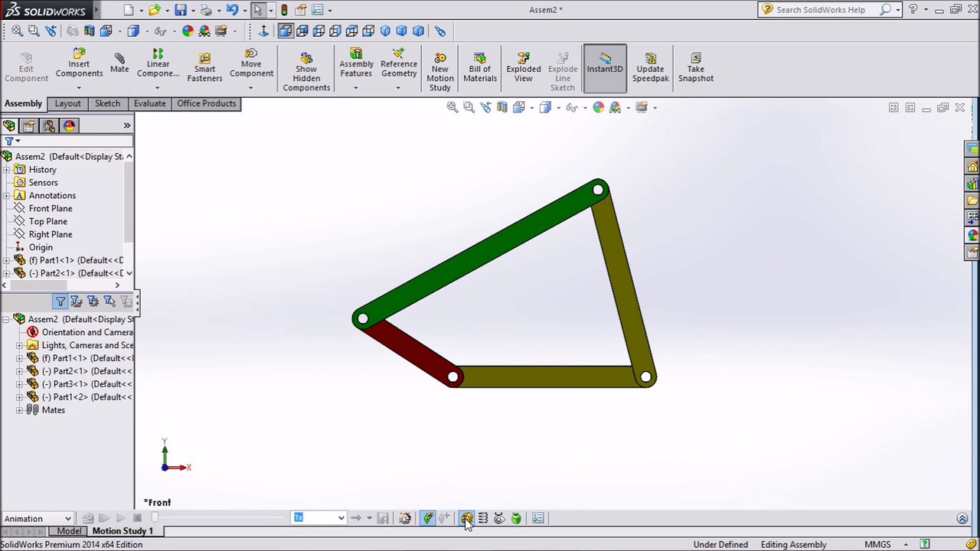Switch to the Office Products tab
The width and height of the screenshot is (980, 551).
[x=206, y=103]
